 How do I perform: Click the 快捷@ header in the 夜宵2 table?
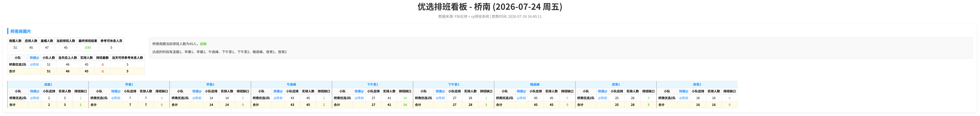[684, 91]
